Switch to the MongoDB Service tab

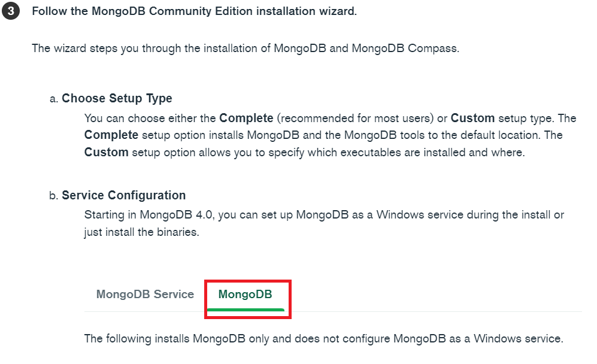[145, 294]
